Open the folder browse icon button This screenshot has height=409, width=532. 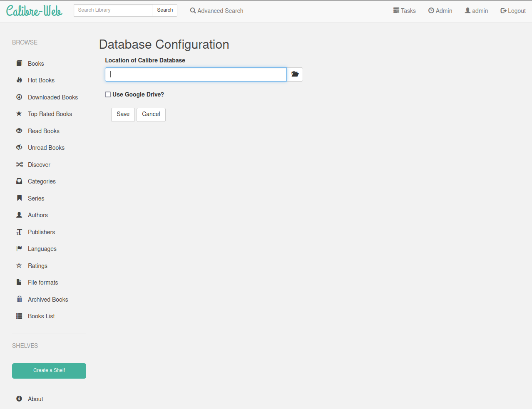[x=295, y=74]
